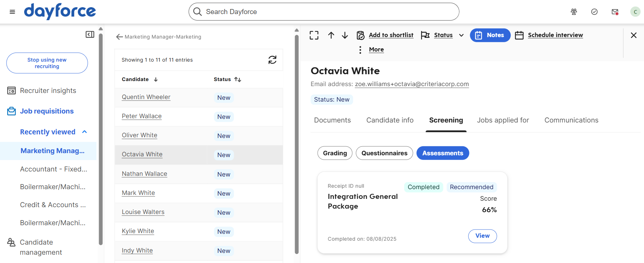
Task: Go to next candidate with down arrow
Action: 345,35
